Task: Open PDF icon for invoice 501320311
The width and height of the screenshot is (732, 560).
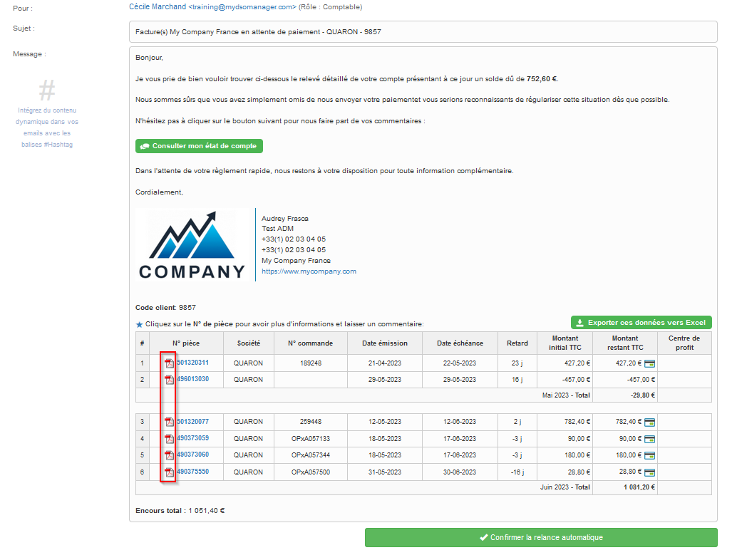Action: pyautogui.click(x=169, y=363)
